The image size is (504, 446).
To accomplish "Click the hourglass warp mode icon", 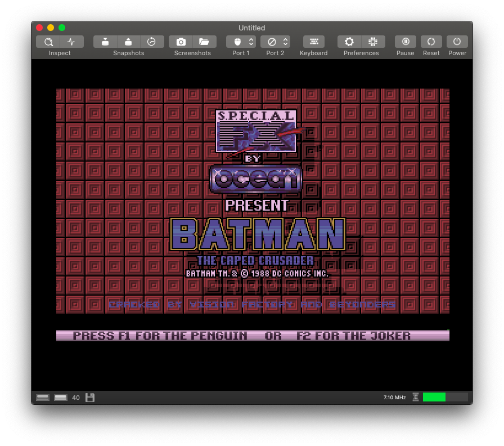I will [416, 397].
